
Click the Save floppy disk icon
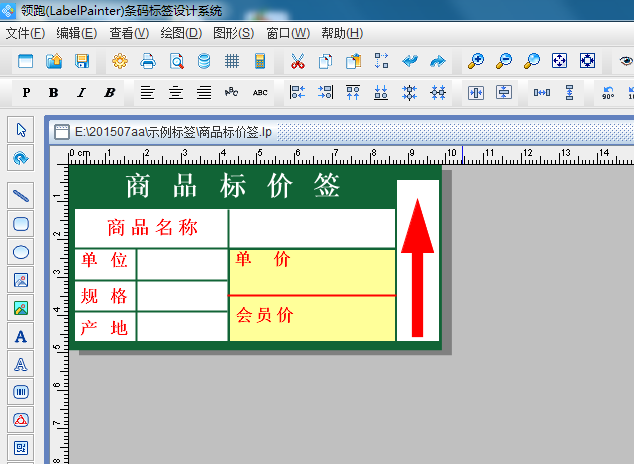click(x=82, y=62)
